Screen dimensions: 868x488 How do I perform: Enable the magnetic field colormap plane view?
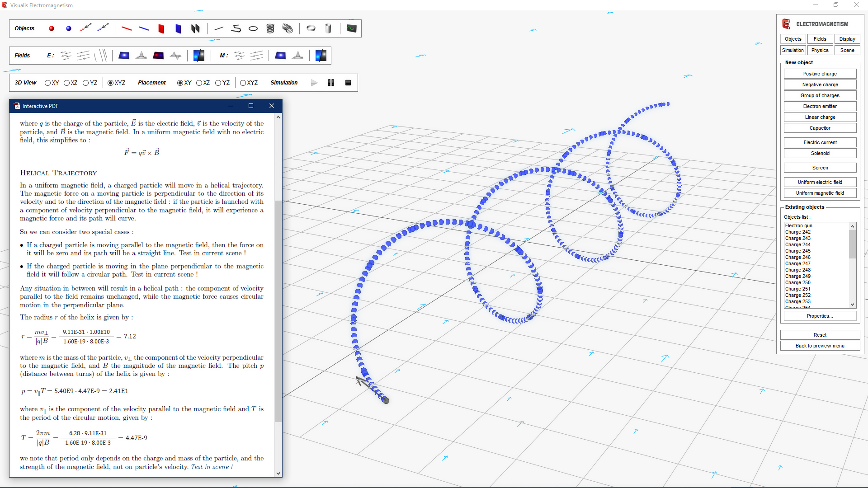click(x=281, y=56)
